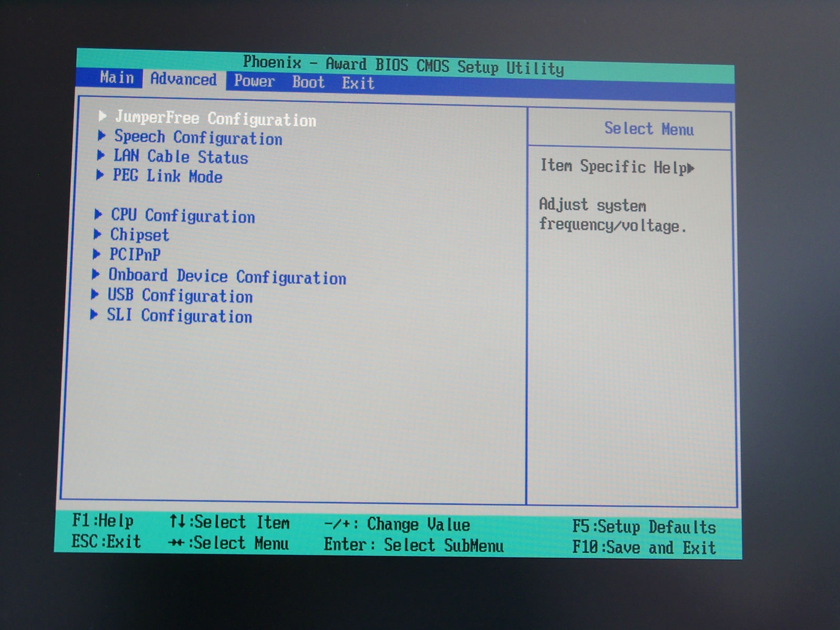The image size is (840, 630).
Task: Click the Enter: Select SubMenu hint
Action: click(x=414, y=545)
